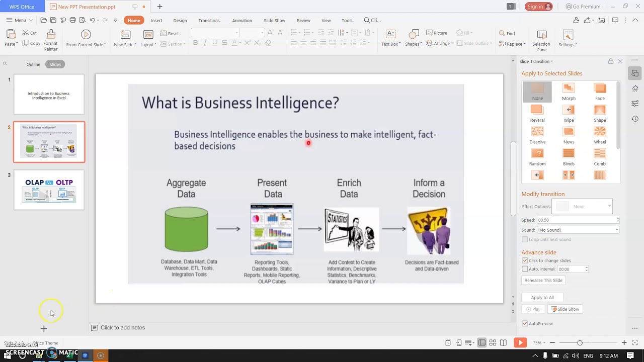Viewport: 644px width, 362px height.
Task: Open the Design ribbon tab
Action: (180, 21)
